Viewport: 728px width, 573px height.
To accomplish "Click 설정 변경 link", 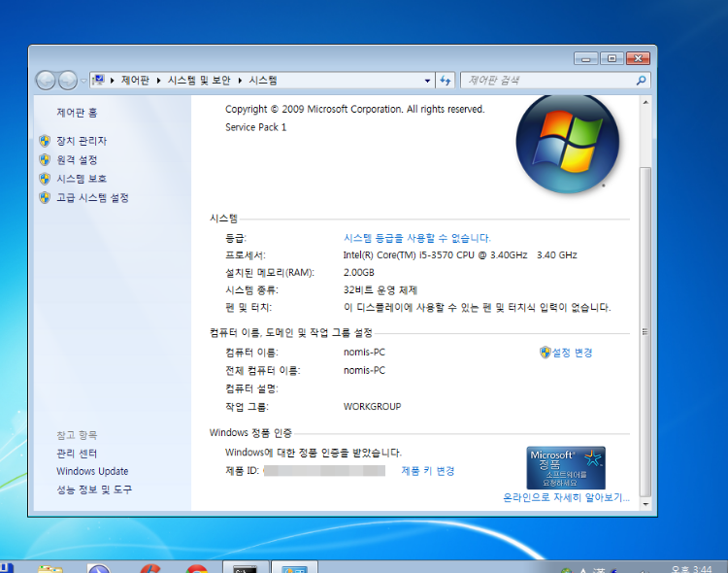I will pos(572,353).
